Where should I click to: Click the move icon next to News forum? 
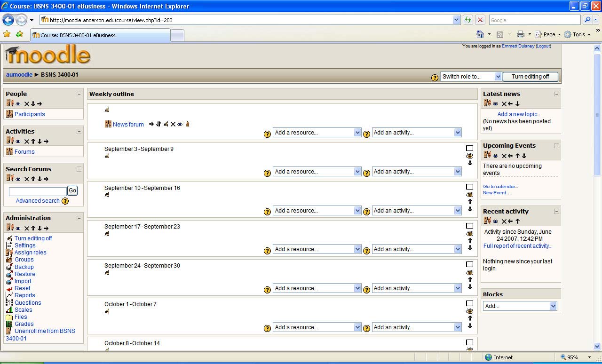click(158, 124)
